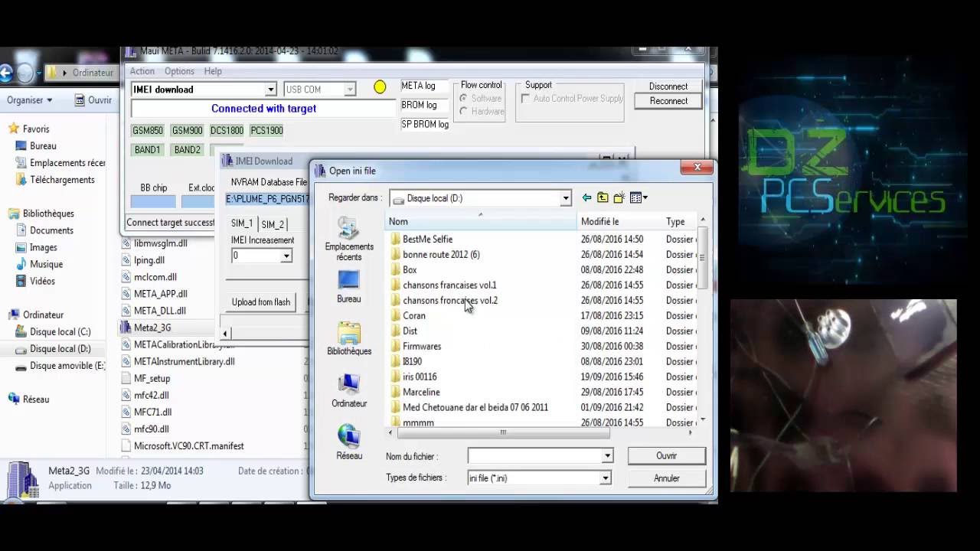Viewport: 980px width, 551px height.
Task: Select Meta2_3G application icon in Explorer
Action: click(126, 328)
